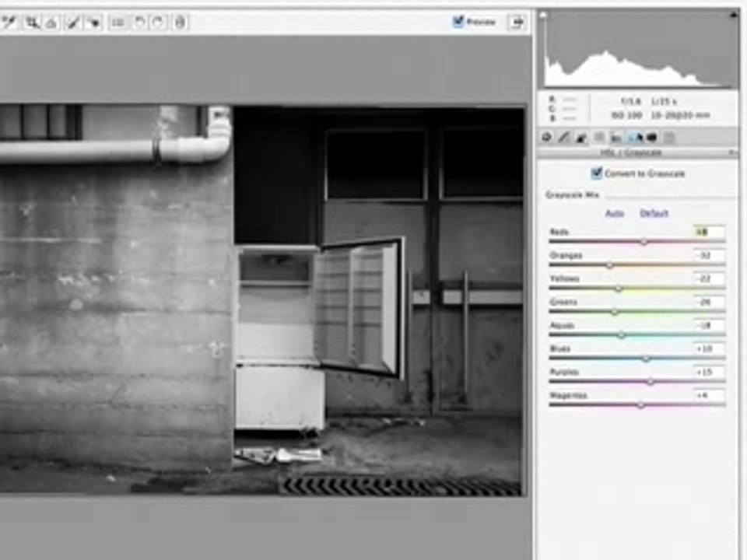Screen dimensions: 747x560
Task: Uncheck Convert to Grayscale checkbox
Action: pos(597,173)
